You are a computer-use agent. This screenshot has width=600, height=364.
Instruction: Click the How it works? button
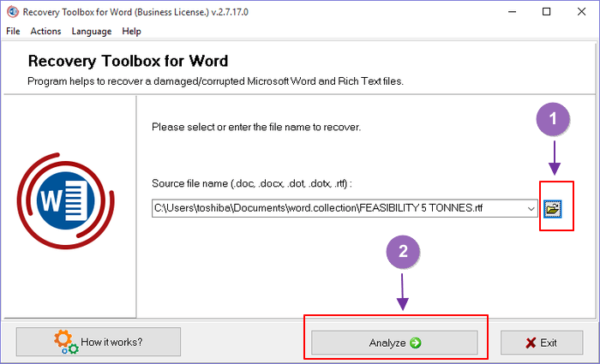click(x=99, y=342)
